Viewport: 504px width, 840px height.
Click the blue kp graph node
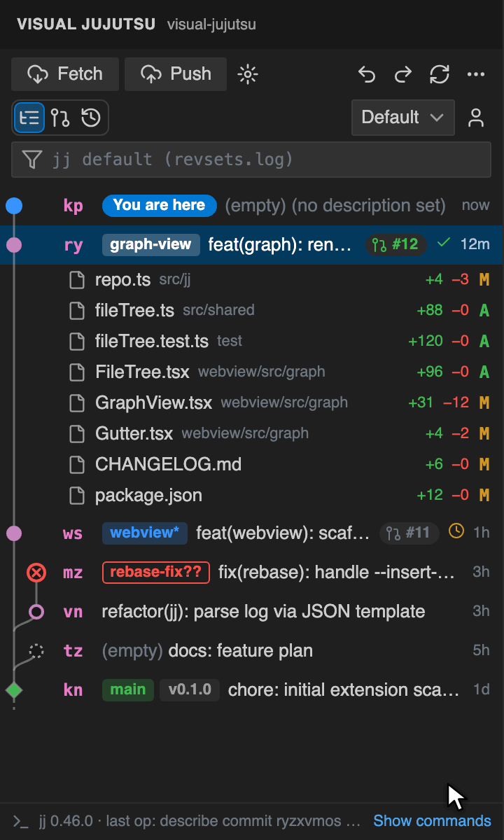pyautogui.click(x=14, y=206)
